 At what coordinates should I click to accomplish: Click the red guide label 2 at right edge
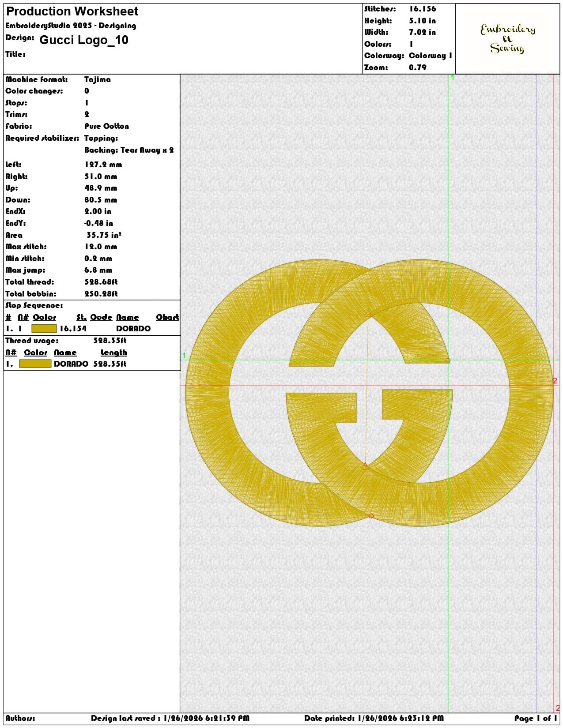(555, 381)
